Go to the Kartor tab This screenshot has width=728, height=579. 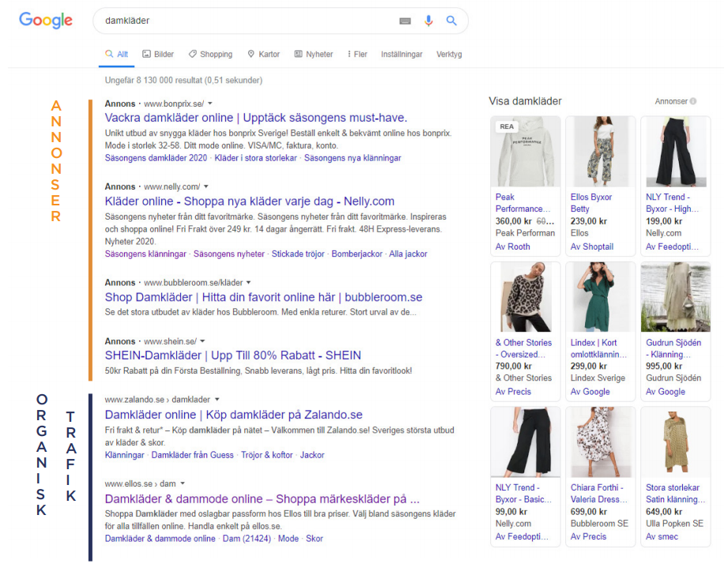pyautogui.click(x=263, y=55)
